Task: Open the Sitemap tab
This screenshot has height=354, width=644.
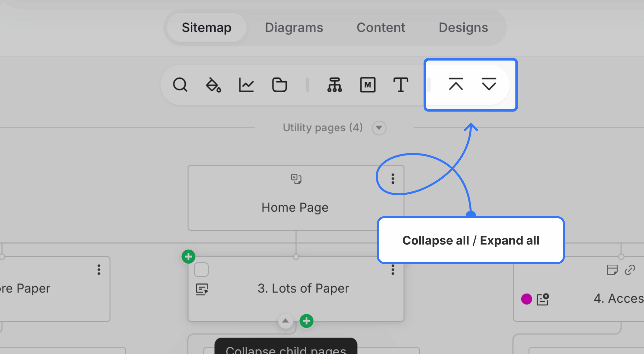Action: [207, 27]
